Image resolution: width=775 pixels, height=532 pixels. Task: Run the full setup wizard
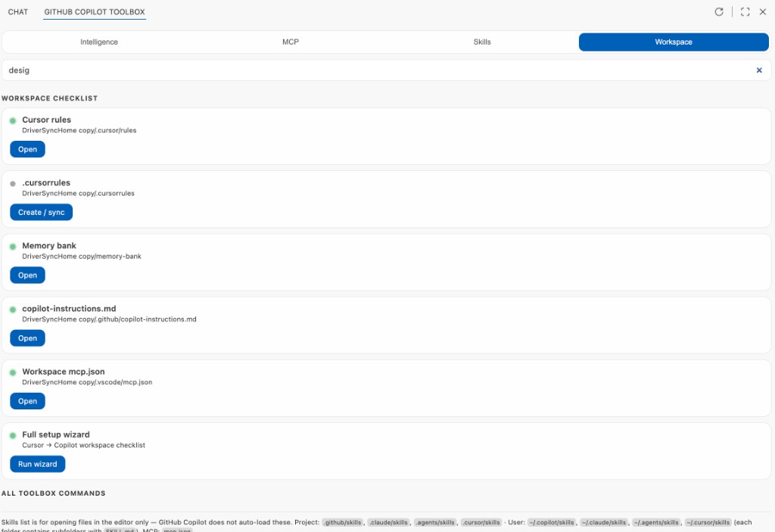[37, 464]
